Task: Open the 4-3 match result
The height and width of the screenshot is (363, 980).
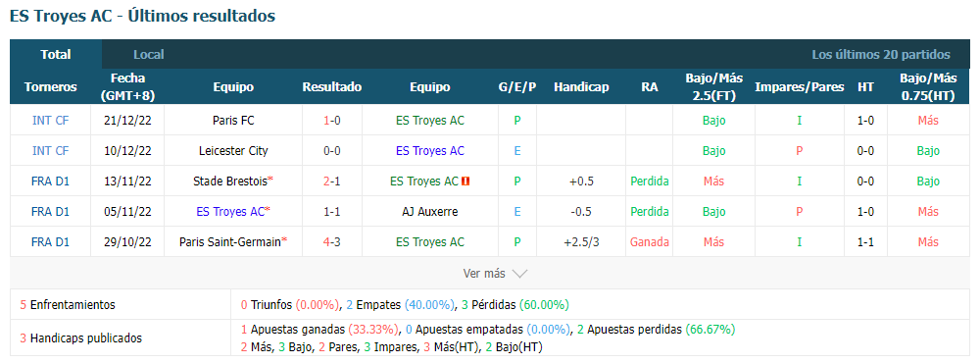Action: [332, 242]
